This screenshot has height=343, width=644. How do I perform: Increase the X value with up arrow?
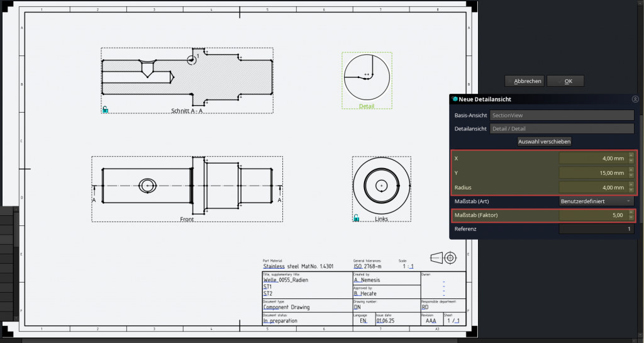click(631, 157)
